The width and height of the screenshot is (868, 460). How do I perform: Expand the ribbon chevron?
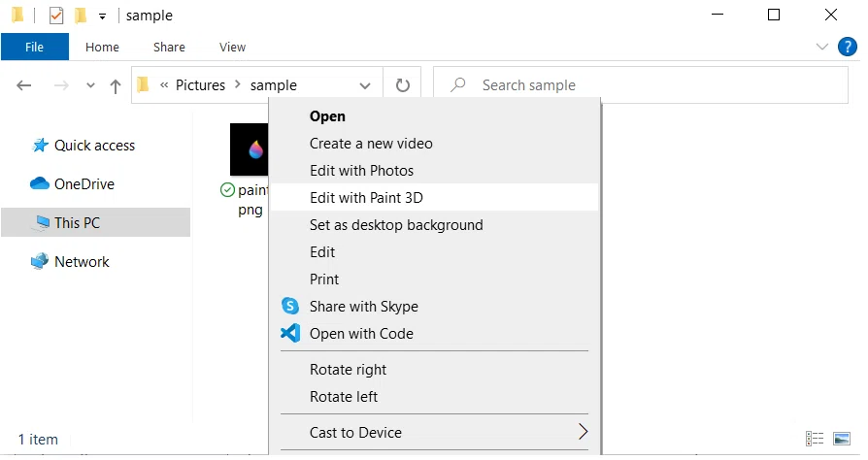[822, 47]
